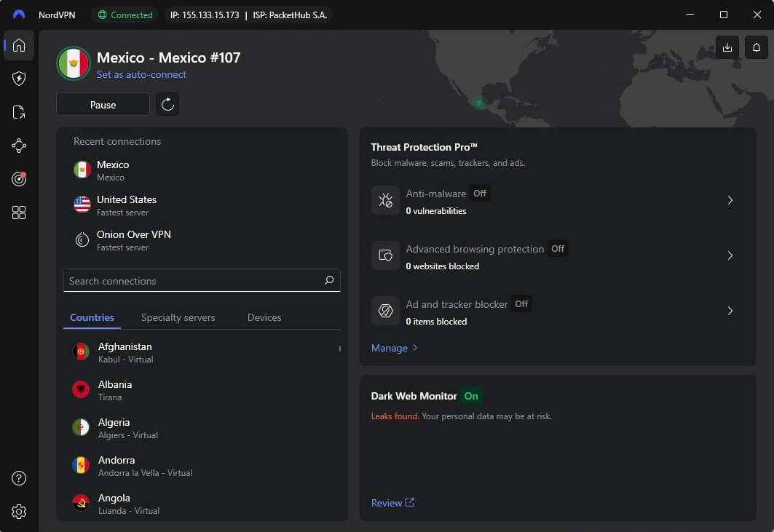Viewport: 774px width, 532px height.
Task: Enable the Ad and tracker blocker
Action: pos(521,304)
